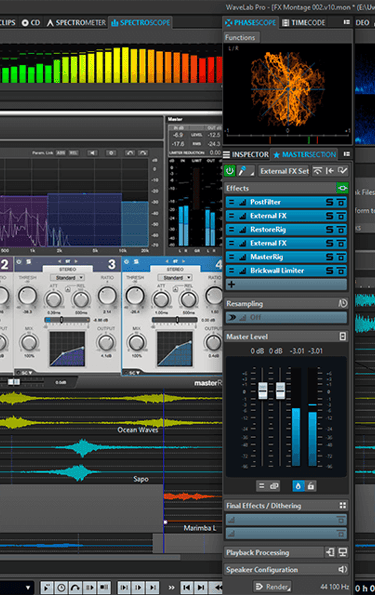Open the MasterRig plug-in window icon

pyautogui.click(x=341, y=257)
